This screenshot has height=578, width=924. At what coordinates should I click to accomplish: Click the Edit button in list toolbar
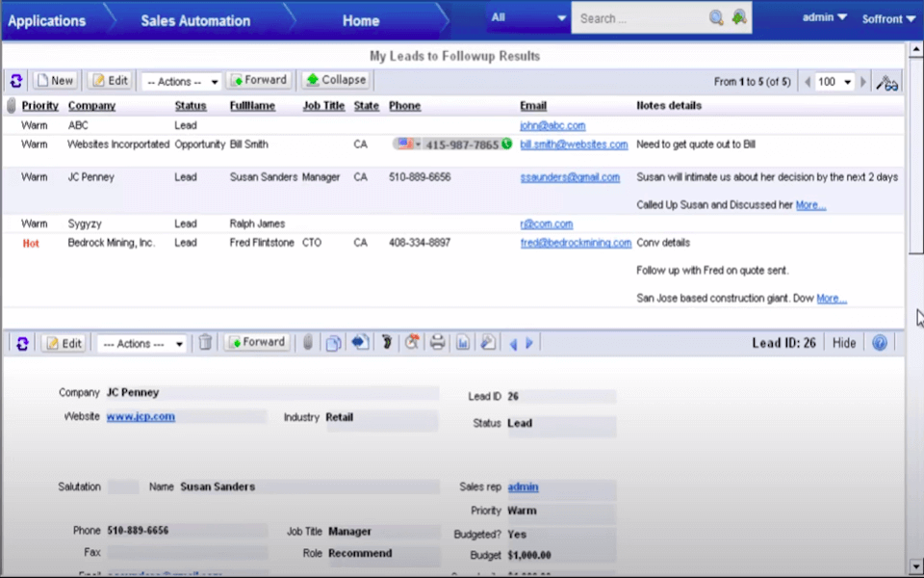[x=110, y=80]
